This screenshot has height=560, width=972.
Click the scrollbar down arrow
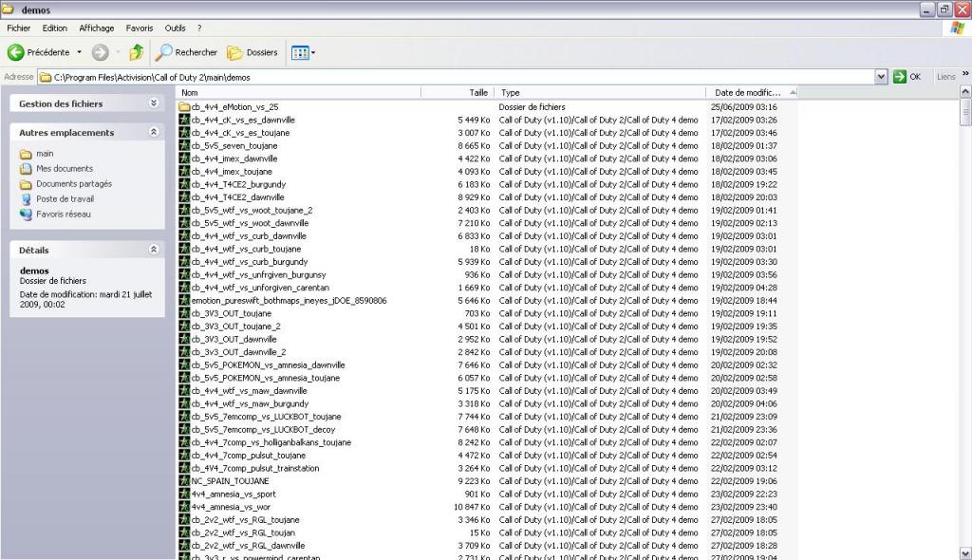tap(965, 553)
